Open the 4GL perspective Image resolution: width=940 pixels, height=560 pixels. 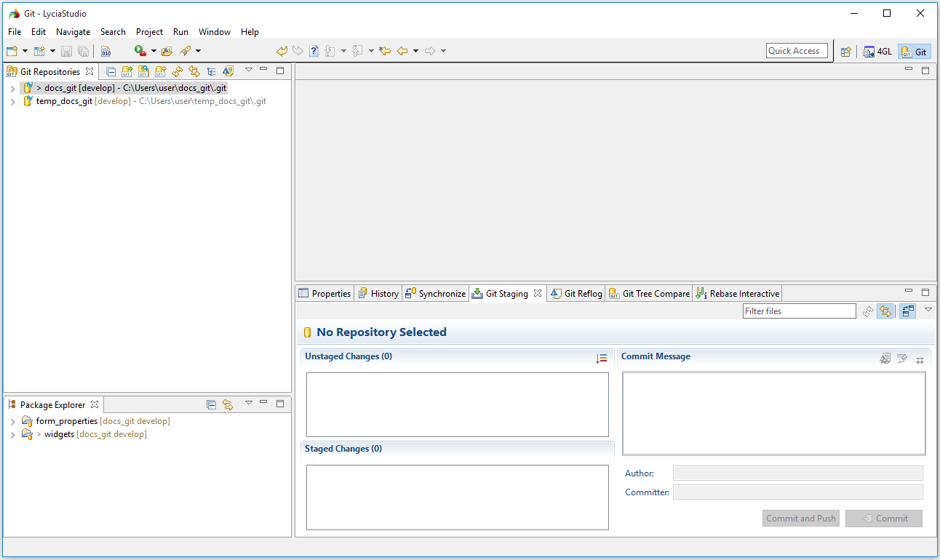[x=877, y=52]
